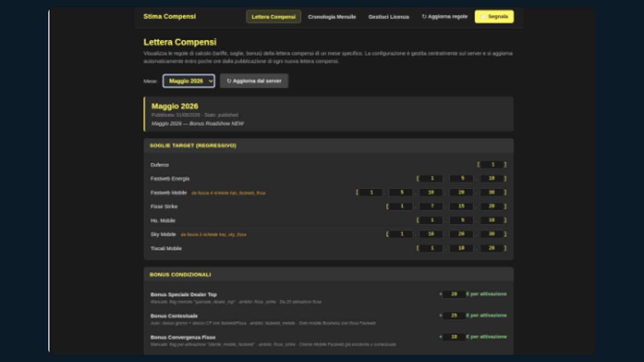Viewport: 644px width, 362px height.
Task: Click the orange note beside Fastweb Mobile
Action: click(x=228, y=193)
